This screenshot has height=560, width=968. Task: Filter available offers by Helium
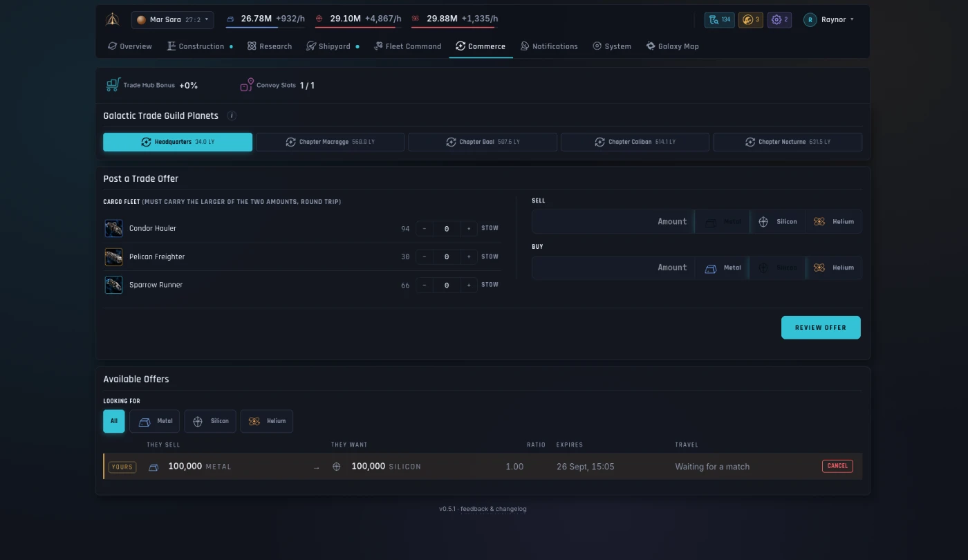(x=267, y=421)
